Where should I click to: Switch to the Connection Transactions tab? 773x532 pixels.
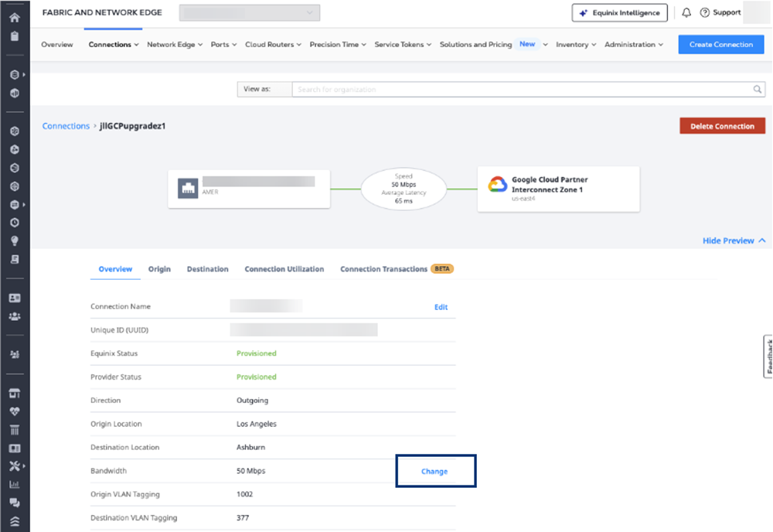(x=397, y=269)
